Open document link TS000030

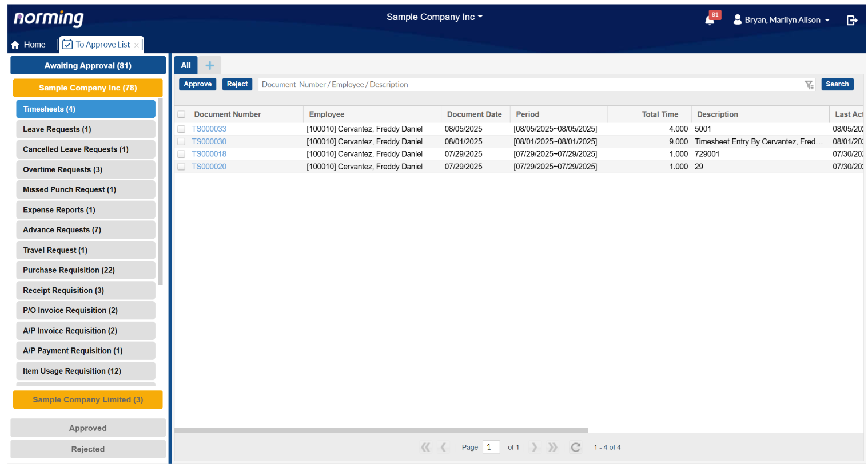point(209,141)
